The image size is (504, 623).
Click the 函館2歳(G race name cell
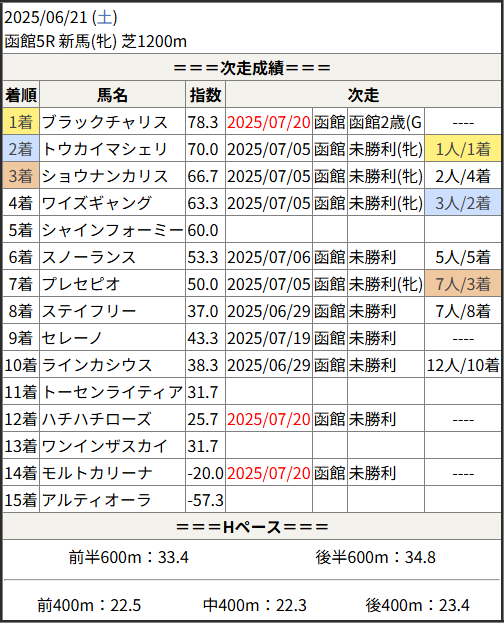click(386, 122)
